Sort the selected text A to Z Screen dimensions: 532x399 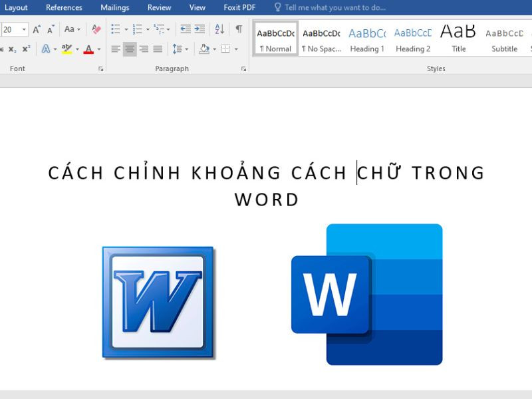219,29
